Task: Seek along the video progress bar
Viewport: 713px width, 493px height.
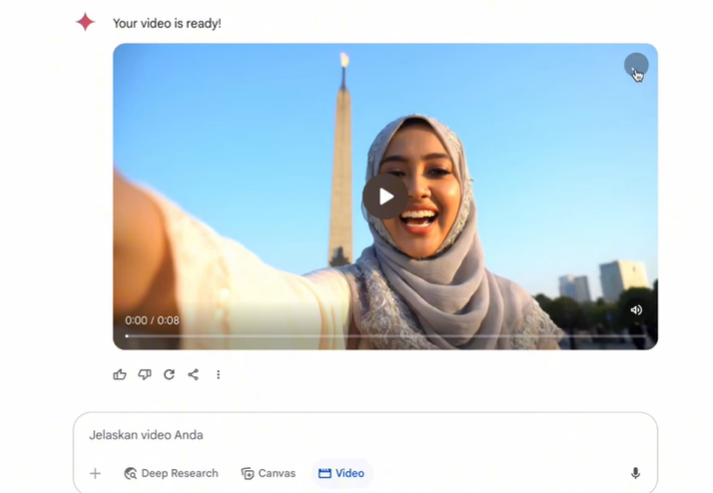Action: click(385, 336)
